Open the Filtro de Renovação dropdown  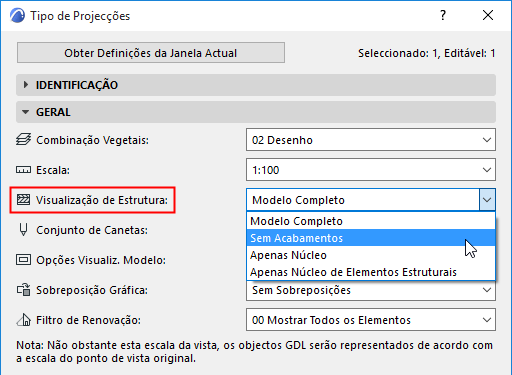[x=371, y=320]
